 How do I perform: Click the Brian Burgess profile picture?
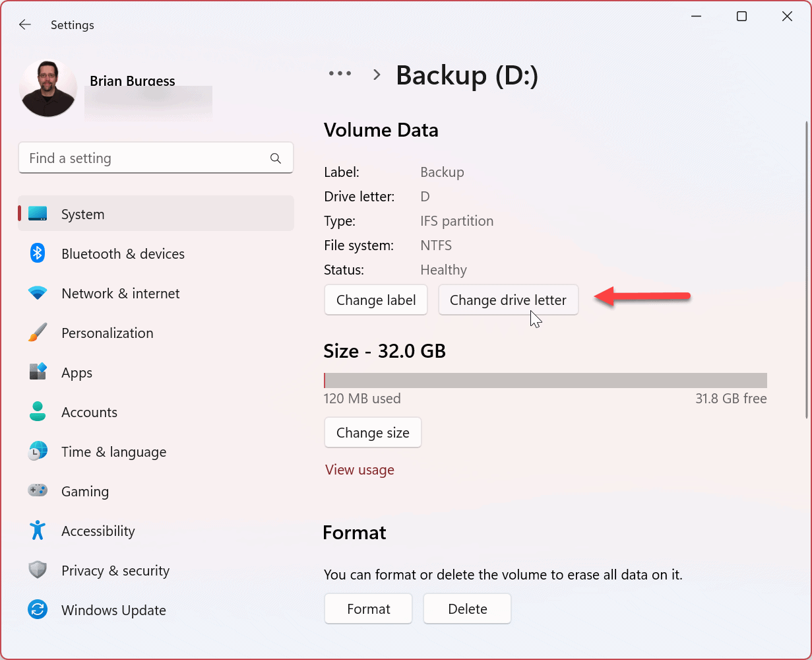[48, 88]
